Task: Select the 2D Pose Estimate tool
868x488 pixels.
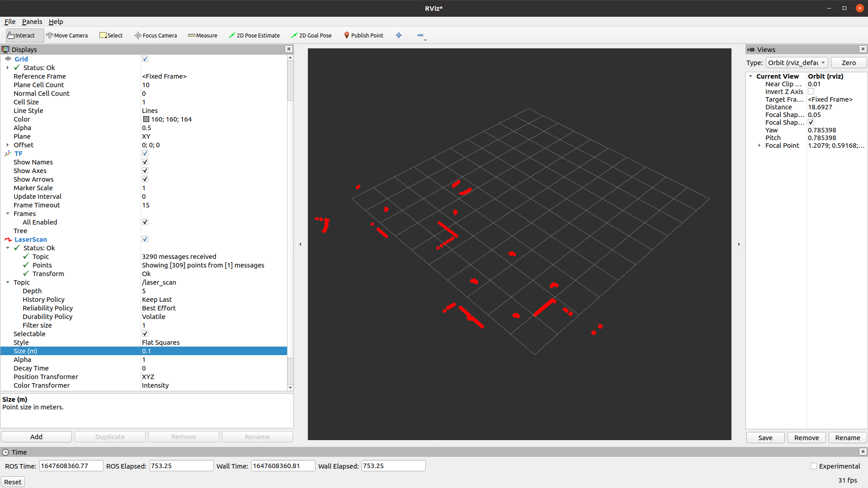Action: point(254,35)
